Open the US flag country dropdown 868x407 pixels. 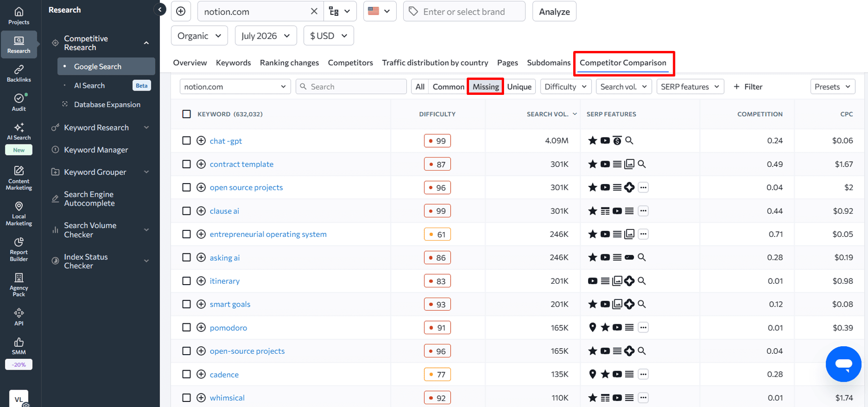coord(380,11)
